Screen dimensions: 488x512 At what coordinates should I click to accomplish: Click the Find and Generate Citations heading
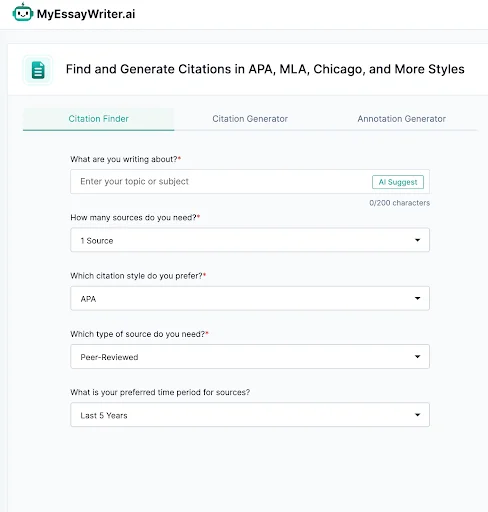click(265, 69)
